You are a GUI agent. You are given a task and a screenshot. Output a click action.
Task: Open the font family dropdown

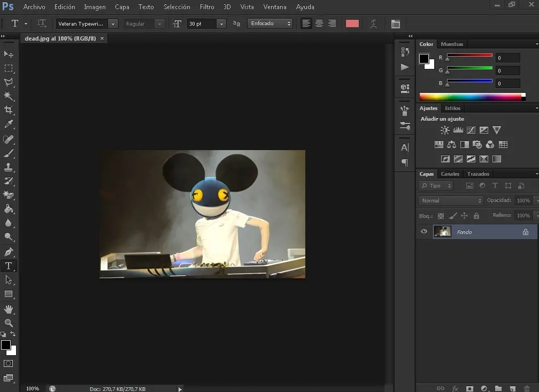(x=113, y=24)
